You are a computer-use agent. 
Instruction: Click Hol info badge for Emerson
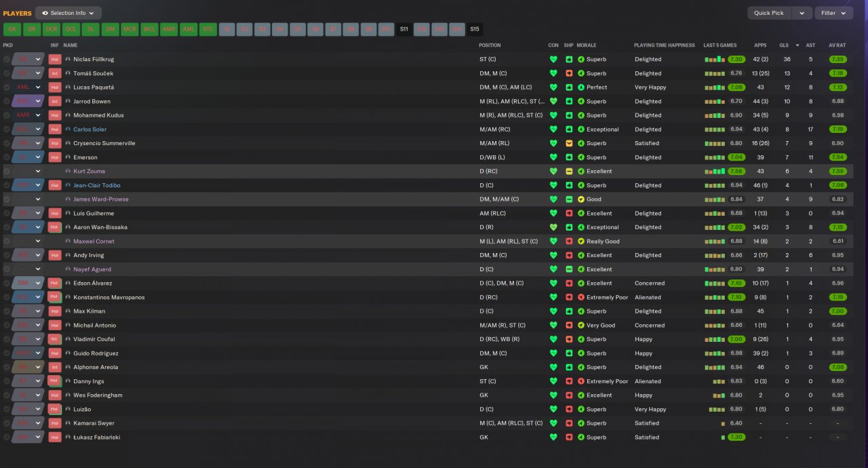click(55, 157)
